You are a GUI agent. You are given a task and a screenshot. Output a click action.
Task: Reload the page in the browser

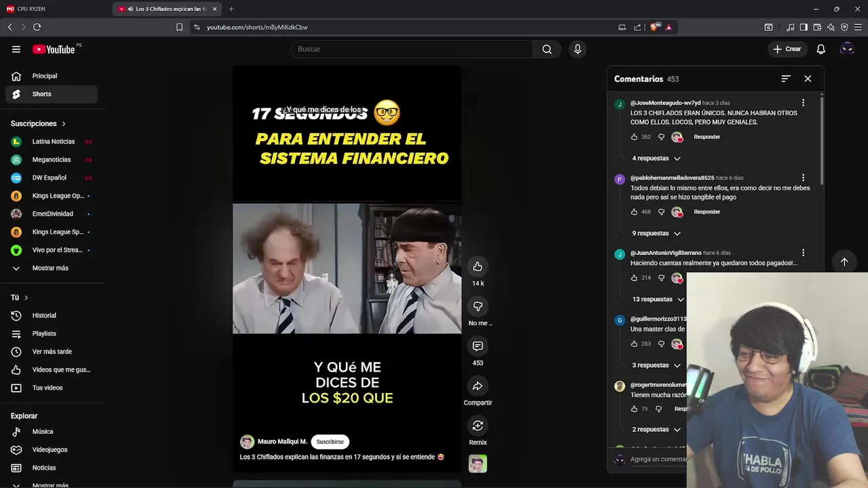(x=37, y=27)
